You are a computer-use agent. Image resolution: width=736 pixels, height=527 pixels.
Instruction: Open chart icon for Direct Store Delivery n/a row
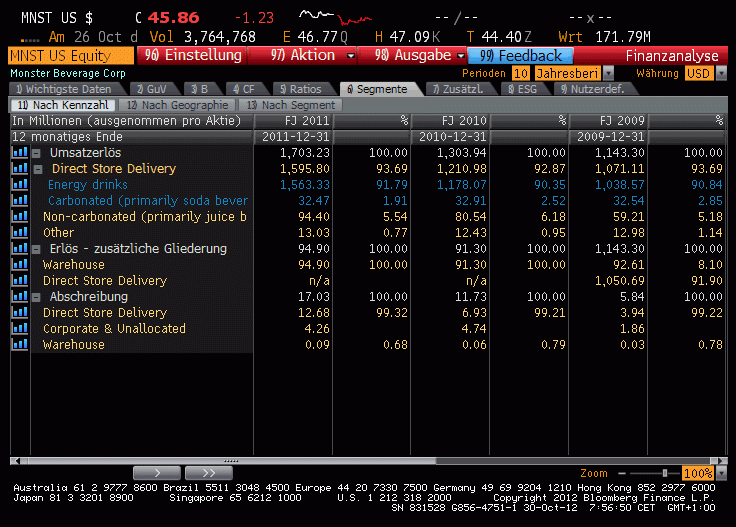click(20, 280)
